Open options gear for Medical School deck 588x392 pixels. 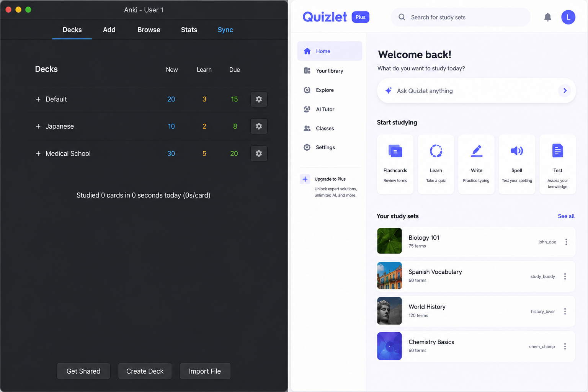[259, 154]
